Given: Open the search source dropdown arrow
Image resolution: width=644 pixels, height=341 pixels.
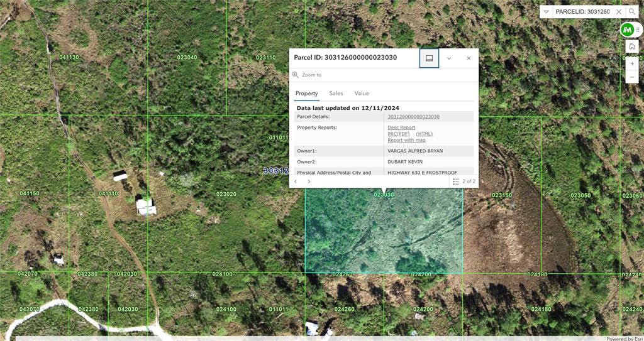Looking at the screenshot, I should (x=546, y=12).
